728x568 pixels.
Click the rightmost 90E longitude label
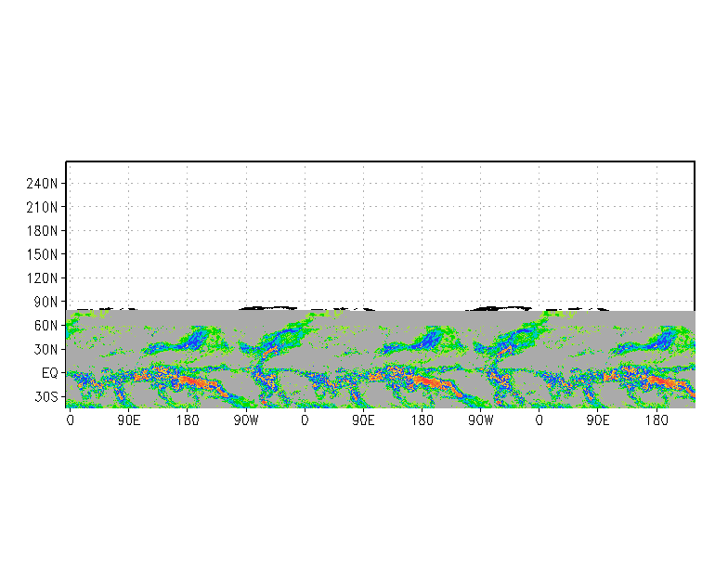[598, 420]
